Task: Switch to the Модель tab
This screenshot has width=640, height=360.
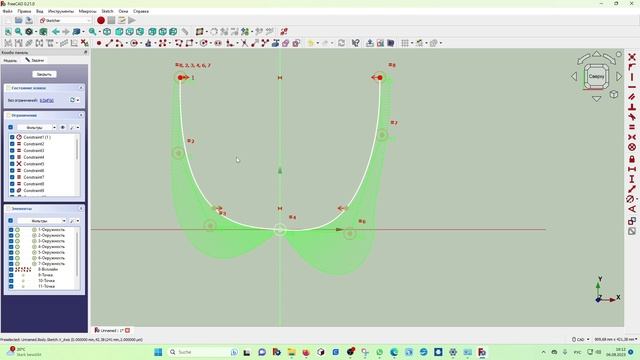Action: [x=10, y=60]
